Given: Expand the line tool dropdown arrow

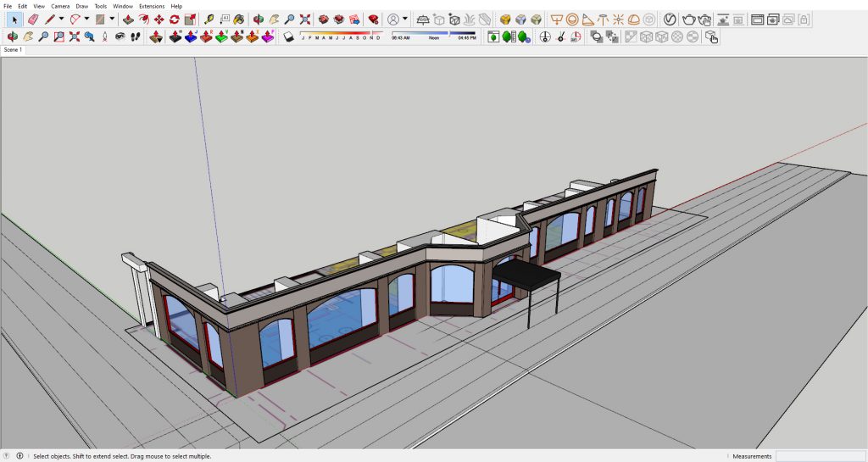Looking at the screenshot, I should (61, 19).
